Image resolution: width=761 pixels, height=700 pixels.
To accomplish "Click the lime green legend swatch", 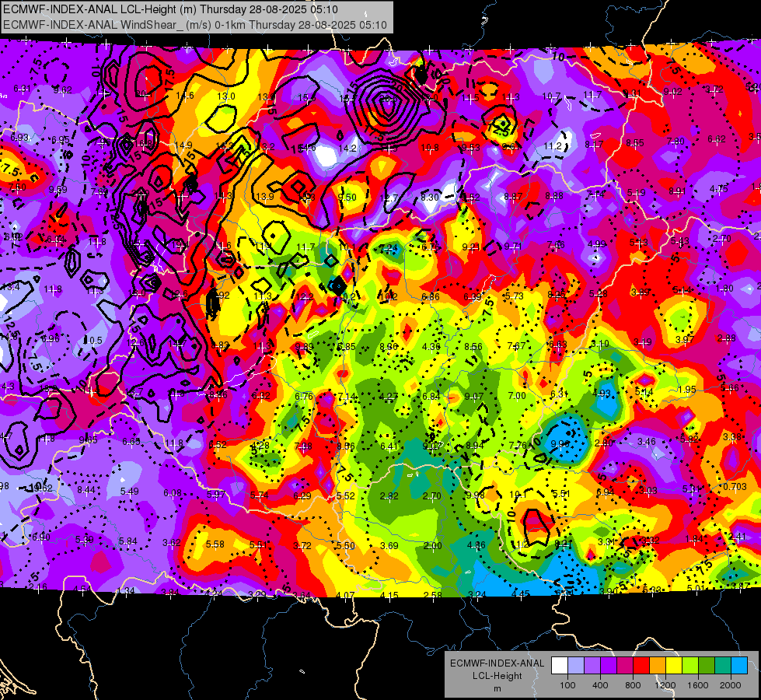I will click(690, 666).
